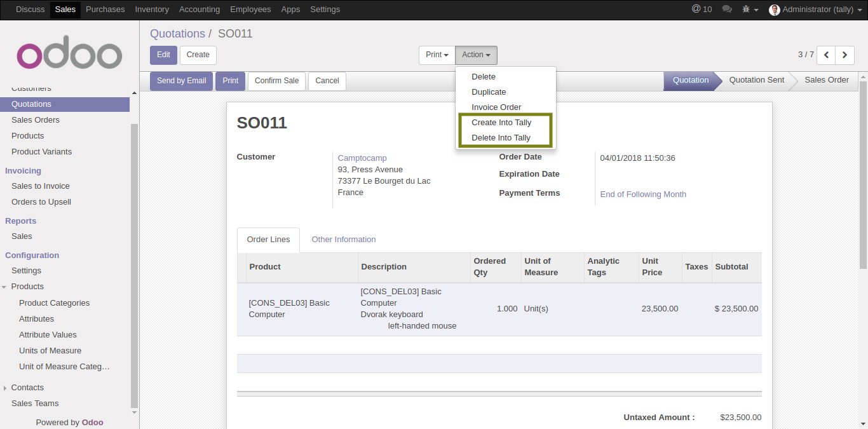Select Invoice Order from the Action menu

tap(496, 107)
